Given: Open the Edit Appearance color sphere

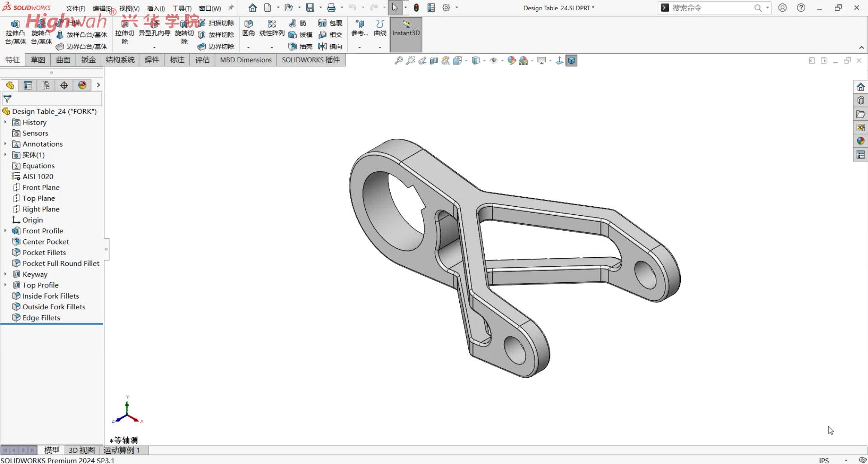Looking at the screenshot, I should click(512, 61).
